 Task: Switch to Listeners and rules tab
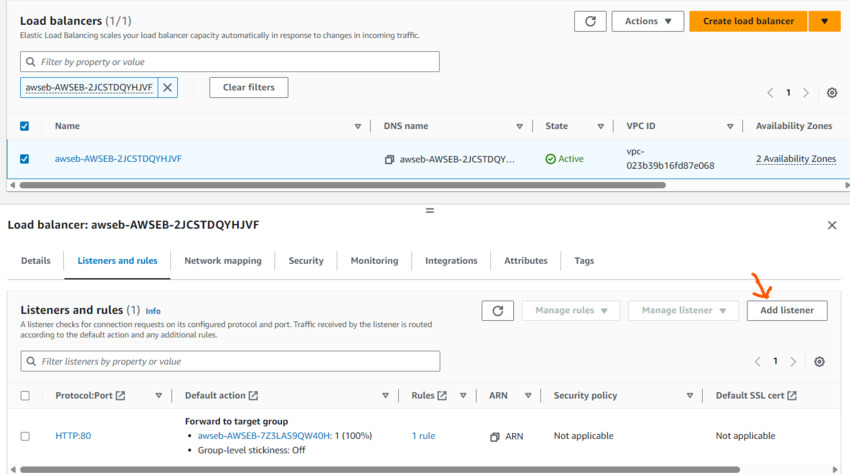[x=117, y=261]
